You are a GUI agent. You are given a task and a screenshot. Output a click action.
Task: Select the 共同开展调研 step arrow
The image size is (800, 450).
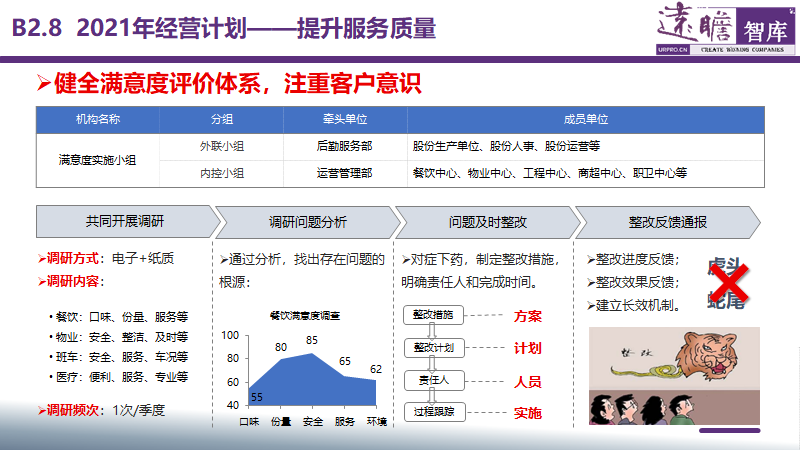coord(128,221)
